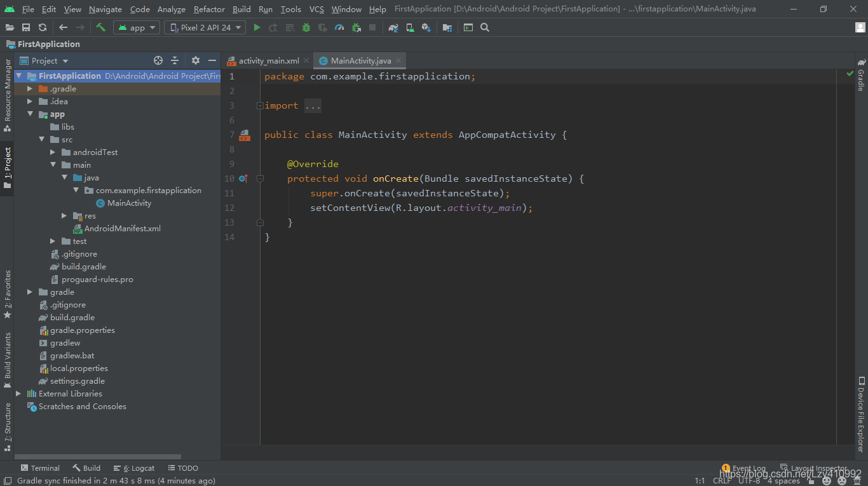Open the Refactor menu

click(209, 9)
